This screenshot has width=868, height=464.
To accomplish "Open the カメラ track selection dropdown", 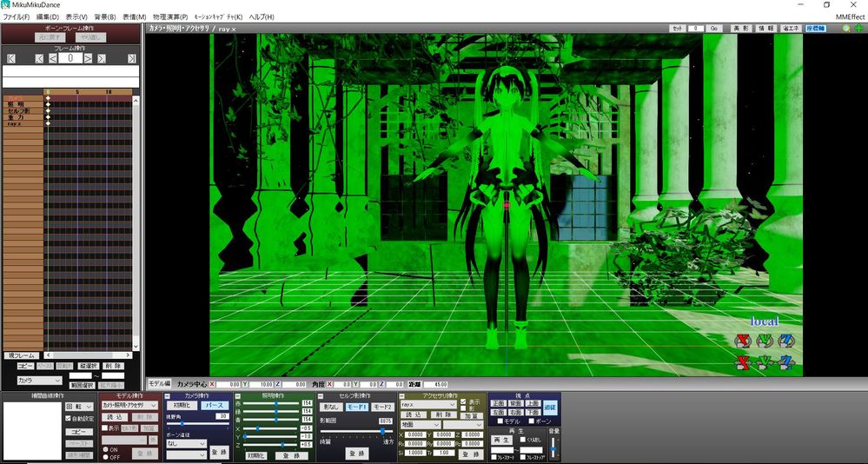I will tap(39, 381).
